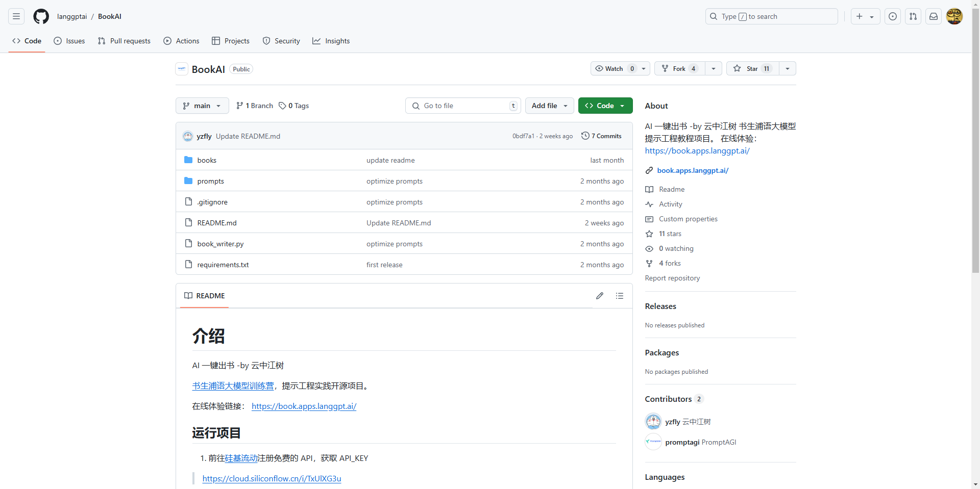Switch to the Code tab
The height and width of the screenshot is (489, 980).
tap(27, 41)
